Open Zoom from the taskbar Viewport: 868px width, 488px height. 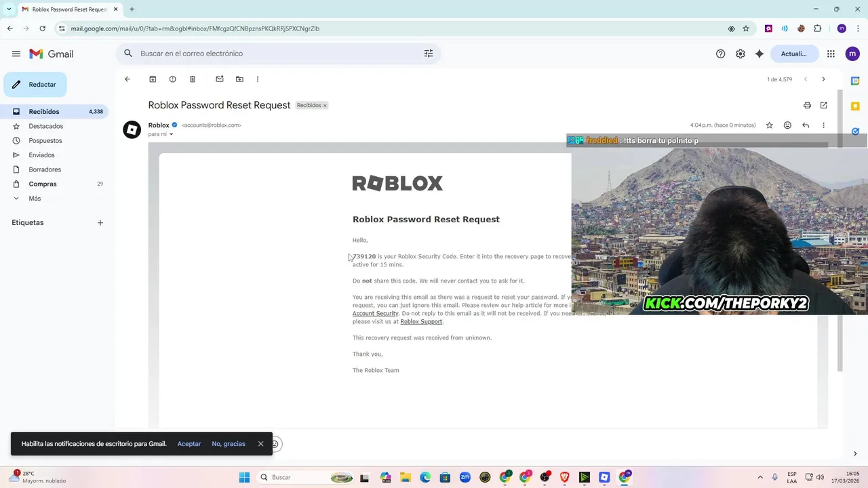465,477
